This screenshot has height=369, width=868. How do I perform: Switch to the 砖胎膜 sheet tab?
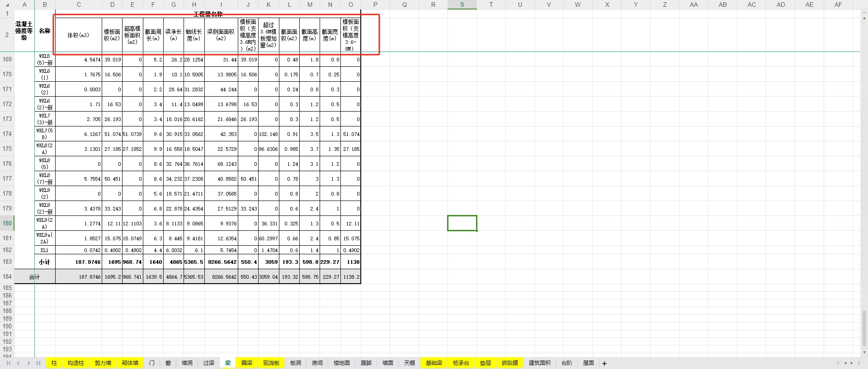coord(510,363)
